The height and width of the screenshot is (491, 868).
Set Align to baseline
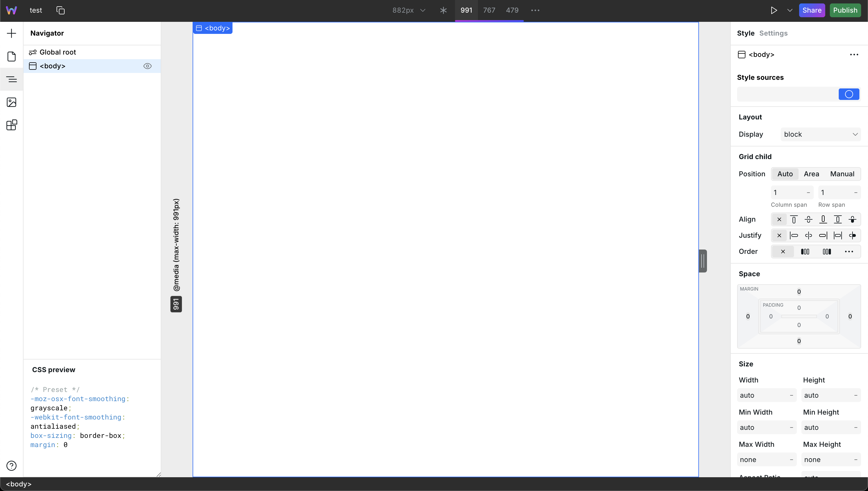point(852,220)
